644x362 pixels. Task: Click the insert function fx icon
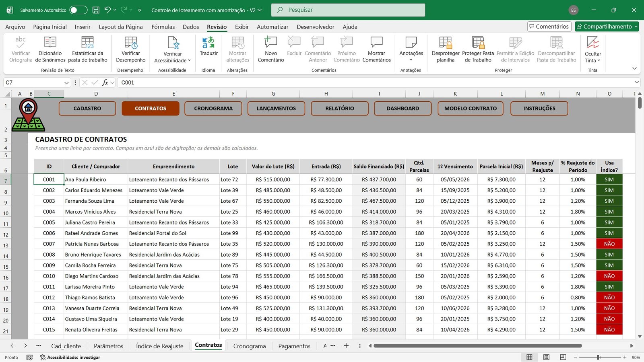[105, 82]
